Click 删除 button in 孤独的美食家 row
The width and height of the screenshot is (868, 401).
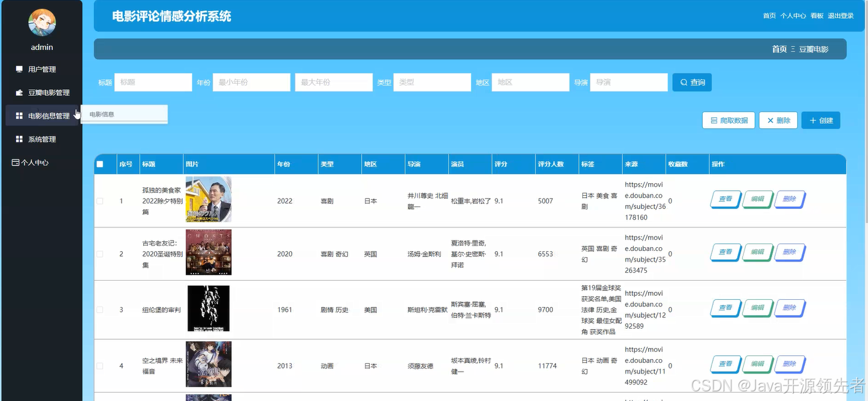coord(790,199)
